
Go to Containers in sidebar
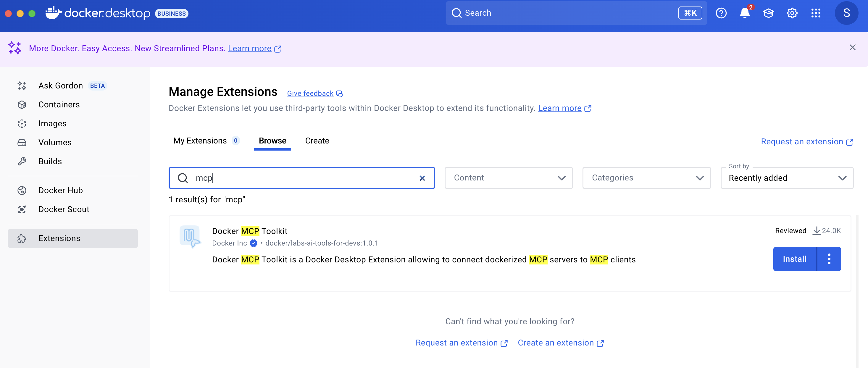[x=73, y=104]
